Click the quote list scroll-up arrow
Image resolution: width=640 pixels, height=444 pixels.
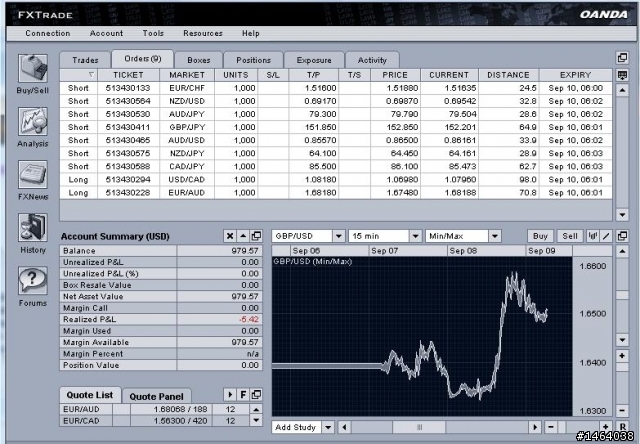click(256, 409)
